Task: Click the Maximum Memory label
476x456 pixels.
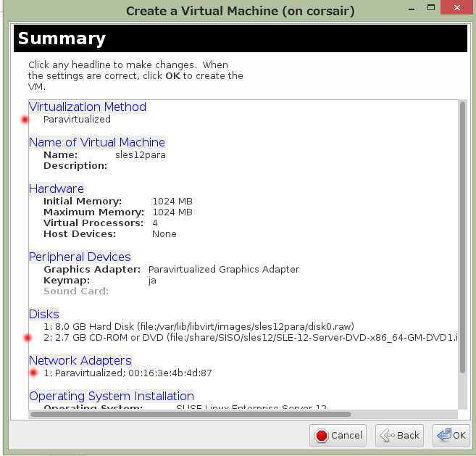Action: (x=93, y=212)
